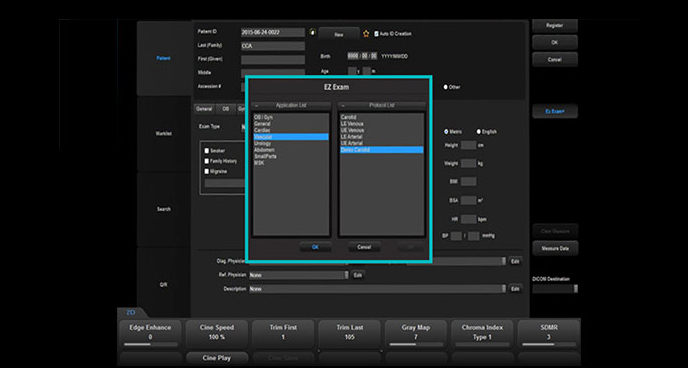Switch to the General exam tab
The image size is (688, 368).
click(x=204, y=109)
